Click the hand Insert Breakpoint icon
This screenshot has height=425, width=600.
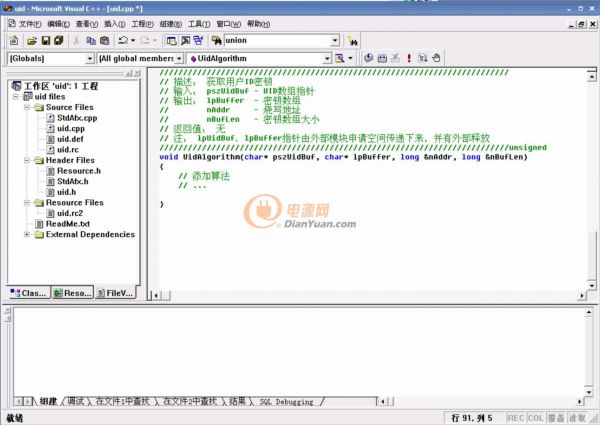tap(436, 58)
